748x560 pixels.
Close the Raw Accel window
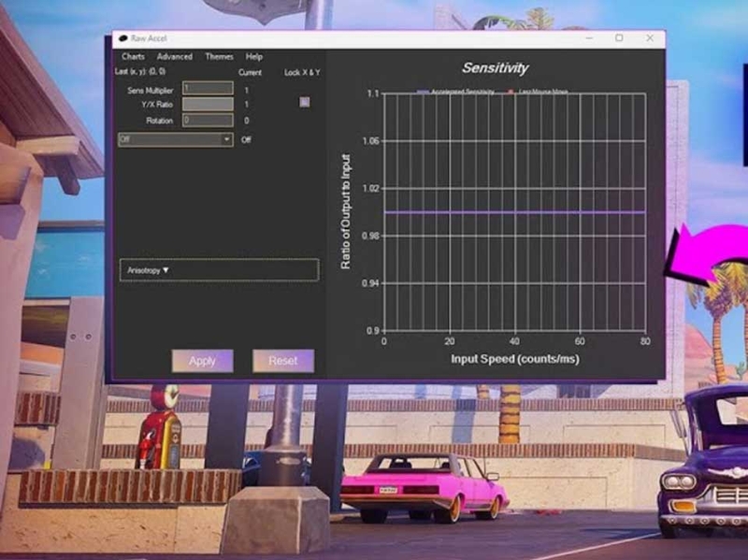coord(649,37)
